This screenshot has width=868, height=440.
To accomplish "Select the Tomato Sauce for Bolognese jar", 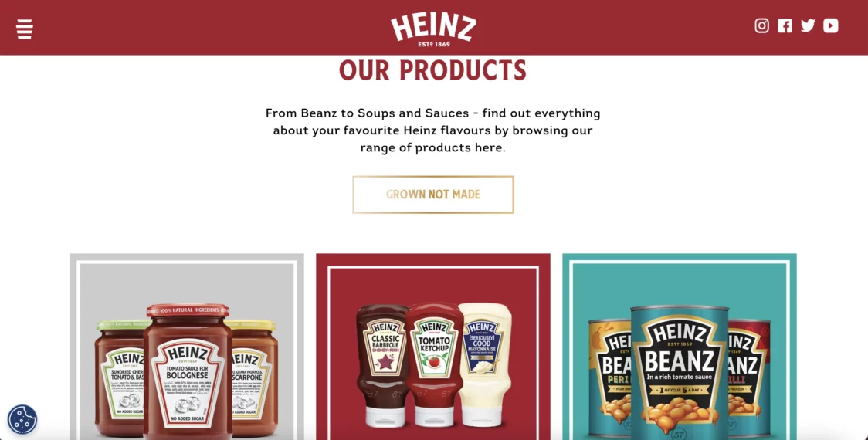I will coord(188,371).
